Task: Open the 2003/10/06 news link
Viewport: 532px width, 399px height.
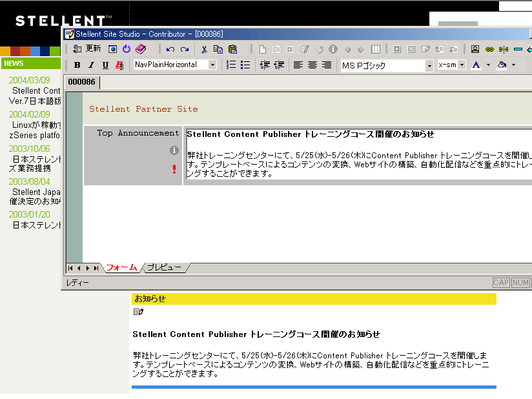Action: coord(29,148)
